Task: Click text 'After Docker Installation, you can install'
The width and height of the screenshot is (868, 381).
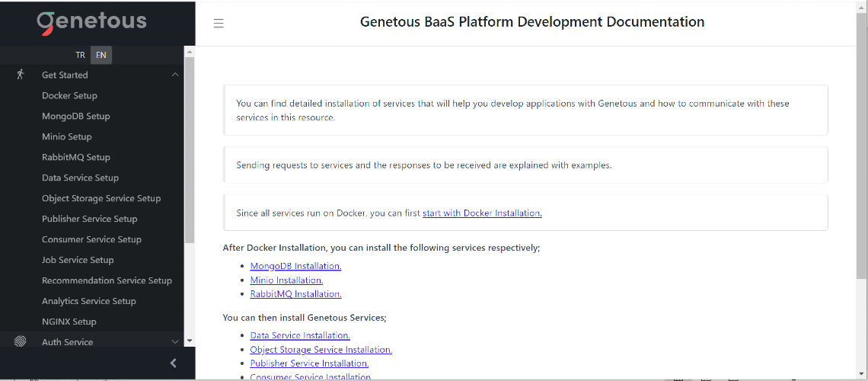Action: click(x=381, y=248)
